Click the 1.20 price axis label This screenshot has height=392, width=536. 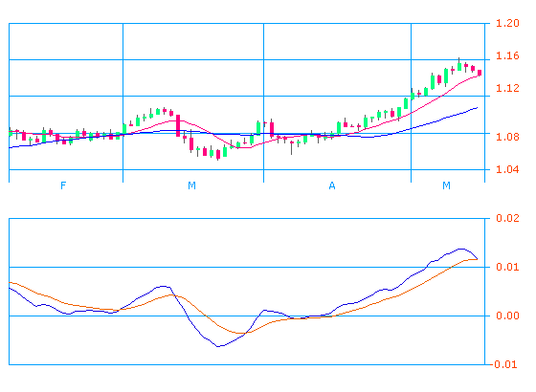(x=507, y=23)
